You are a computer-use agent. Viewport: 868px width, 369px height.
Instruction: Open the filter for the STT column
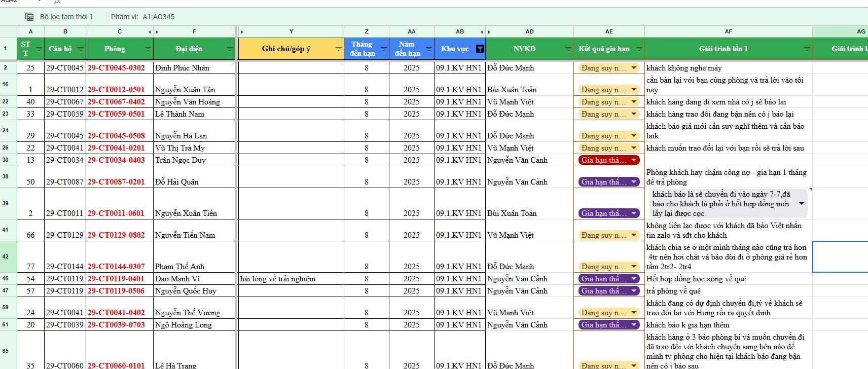pyautogui.click(x=39, y=49)
